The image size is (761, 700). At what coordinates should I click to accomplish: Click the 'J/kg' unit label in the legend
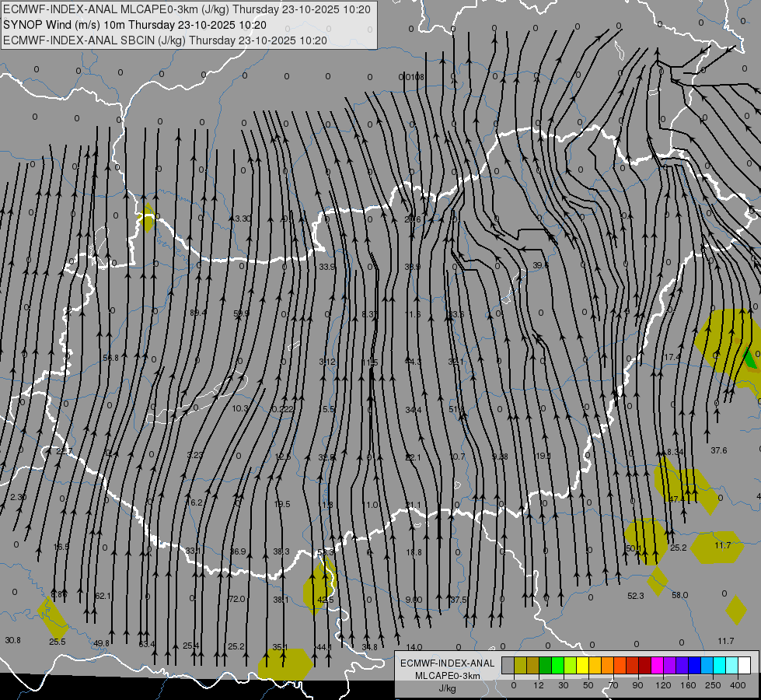pyautogui.click(x=448, y=688)
